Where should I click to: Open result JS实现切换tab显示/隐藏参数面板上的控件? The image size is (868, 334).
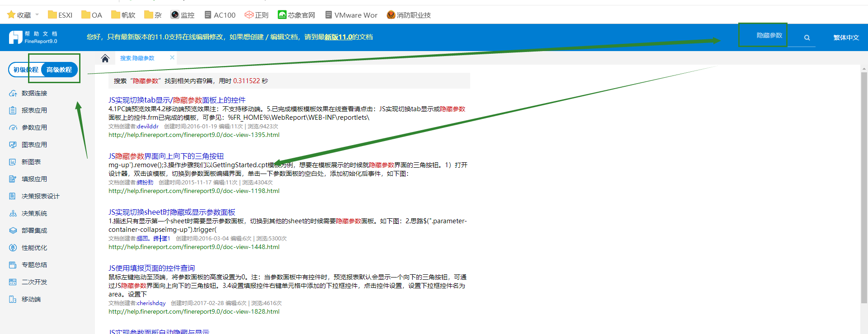[x=177, y=100]
